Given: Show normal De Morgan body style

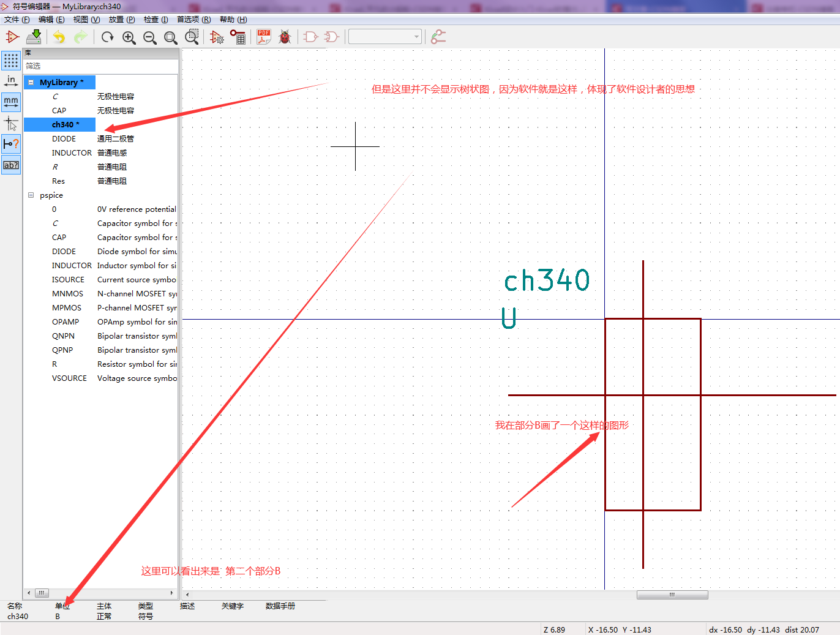Looking at the screenshot, I should pos(311,37).
